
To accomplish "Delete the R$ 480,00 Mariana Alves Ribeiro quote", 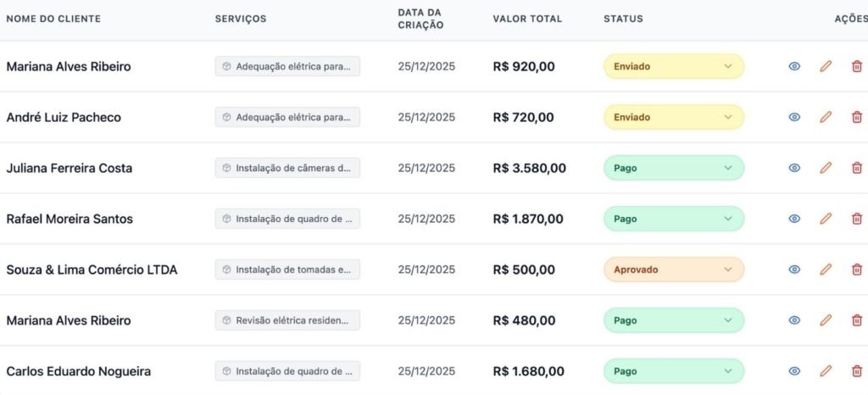I will (x=856, y=320).
